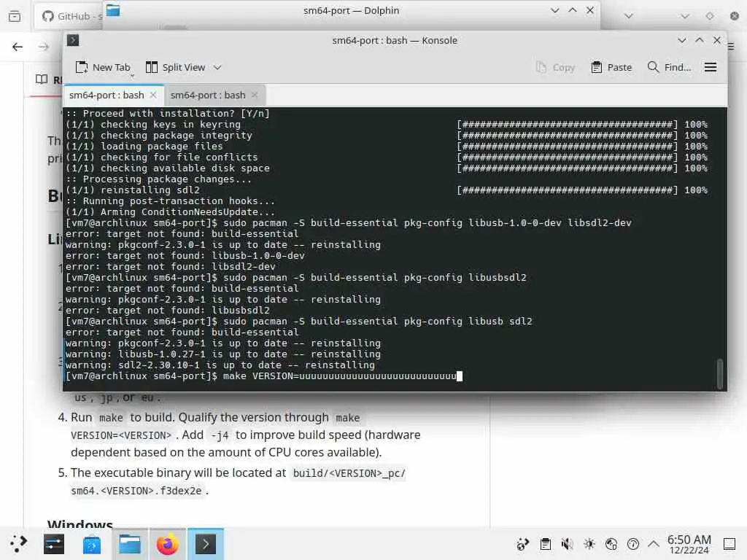Screen dimensions: 747x560
Task: Click the Split View button
Action: (175, 68)
